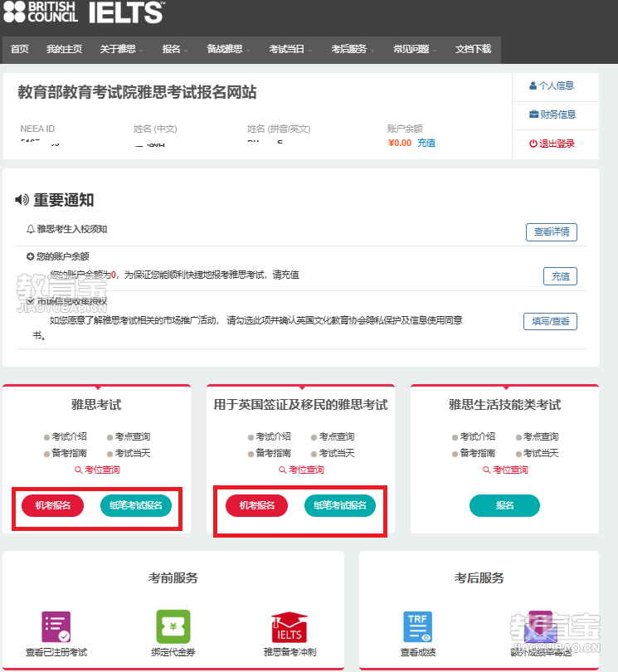Click 纸笔考试报名 under 用于英国签证及移民的雅思考试

(x=340, y=506)
